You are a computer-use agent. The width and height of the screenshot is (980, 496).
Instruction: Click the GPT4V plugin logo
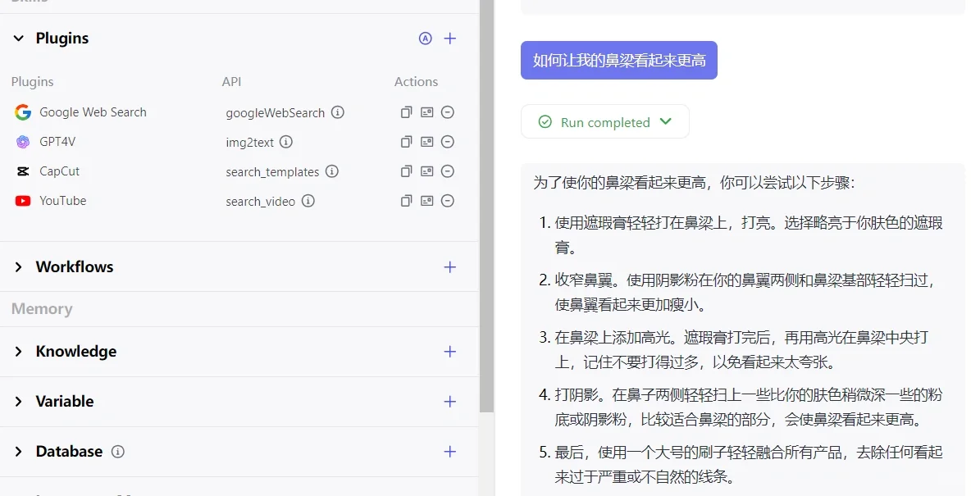[23, 142]
